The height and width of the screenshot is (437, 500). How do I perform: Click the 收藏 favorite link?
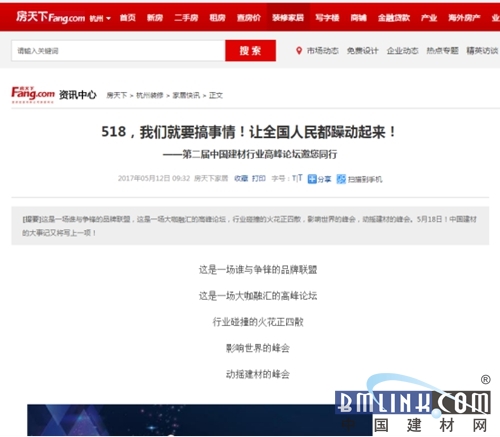pos(241,179)
